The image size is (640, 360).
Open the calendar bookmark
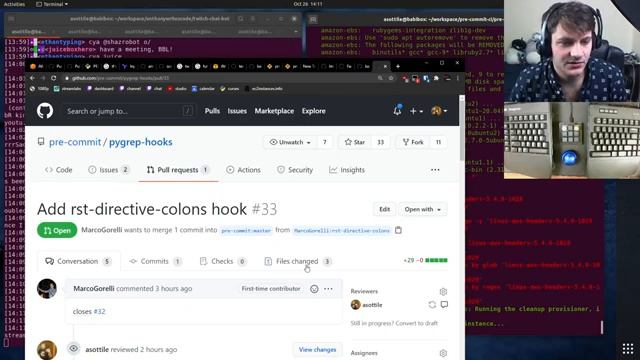tap(203, 89)
